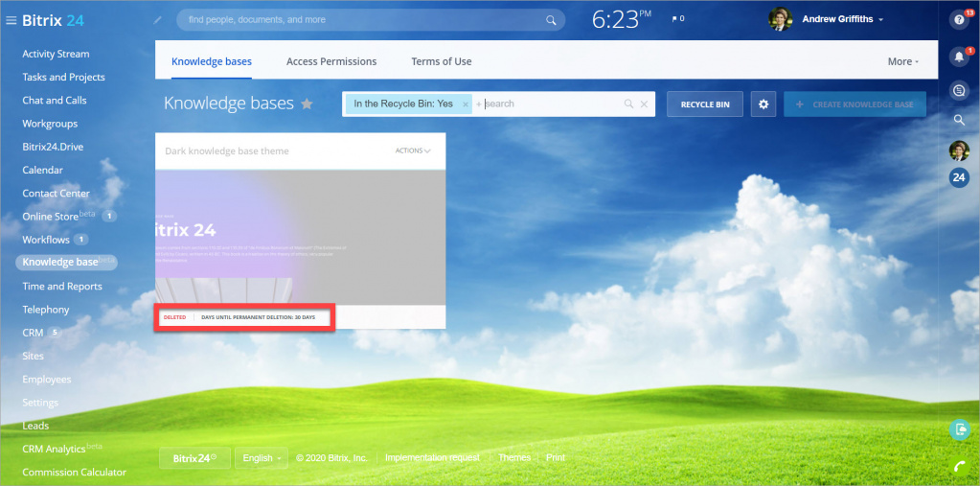Open Tasks and Projects in sidebar

(64, 77)
